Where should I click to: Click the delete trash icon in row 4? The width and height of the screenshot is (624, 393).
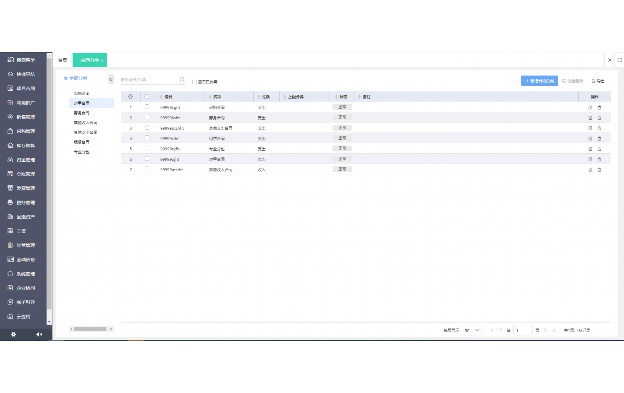point(599,138)
